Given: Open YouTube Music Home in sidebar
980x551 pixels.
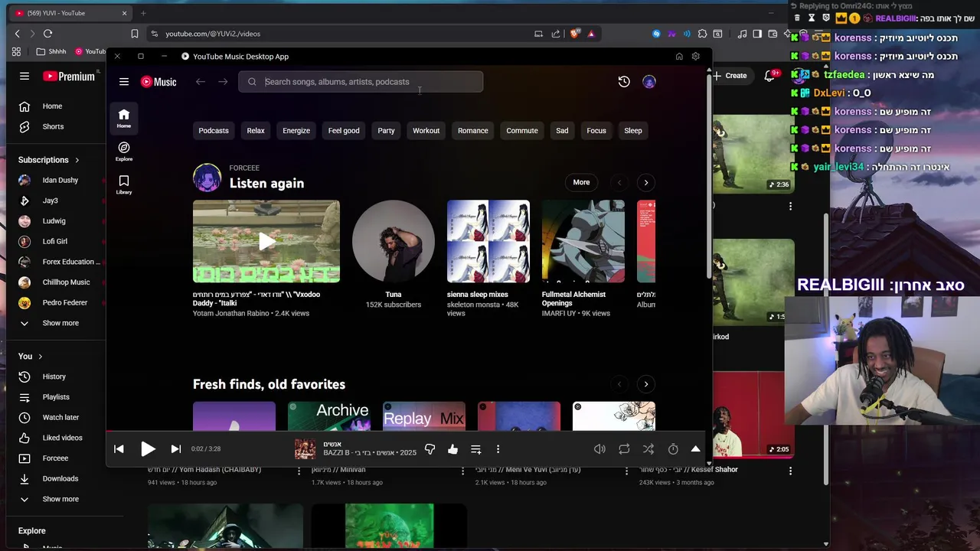Looking at the screenshot, I should click(124, 119).
